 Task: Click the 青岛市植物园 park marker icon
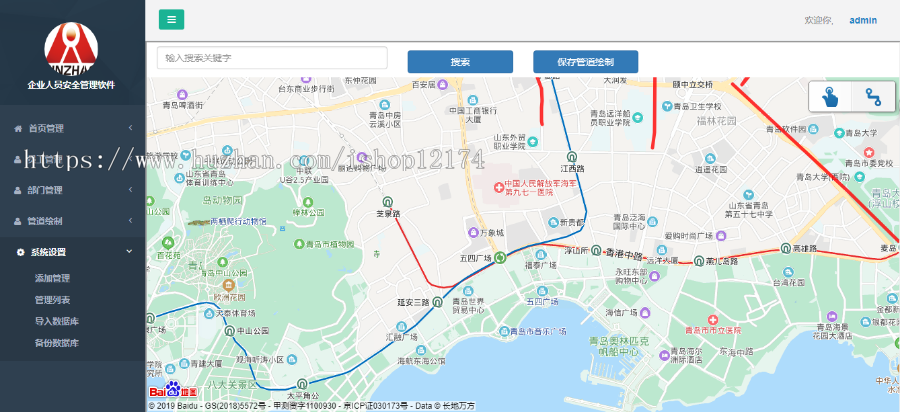coord(299,244)
